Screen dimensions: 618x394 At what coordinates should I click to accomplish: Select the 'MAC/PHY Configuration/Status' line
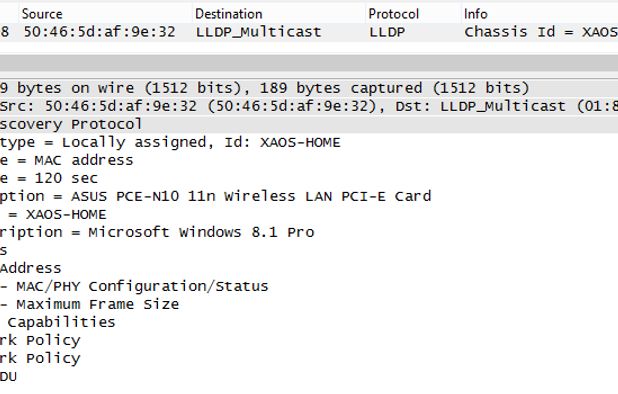tap(309, 286)
